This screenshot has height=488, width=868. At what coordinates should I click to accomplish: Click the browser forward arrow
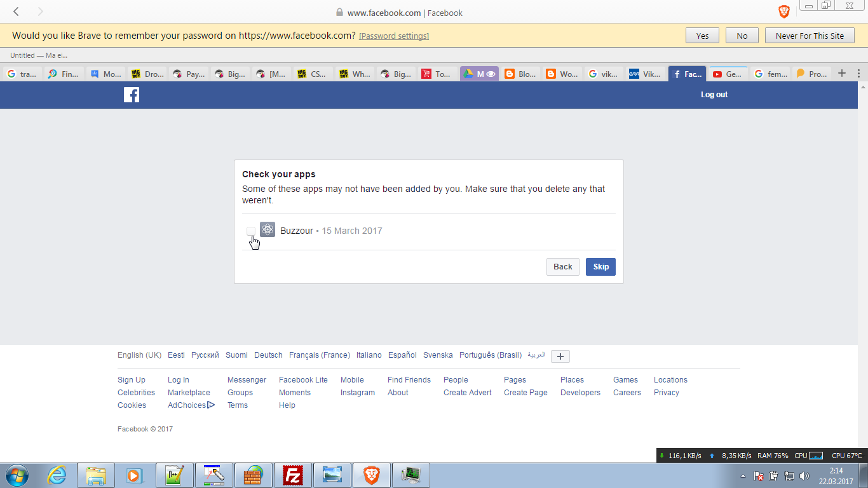[41, 11]
